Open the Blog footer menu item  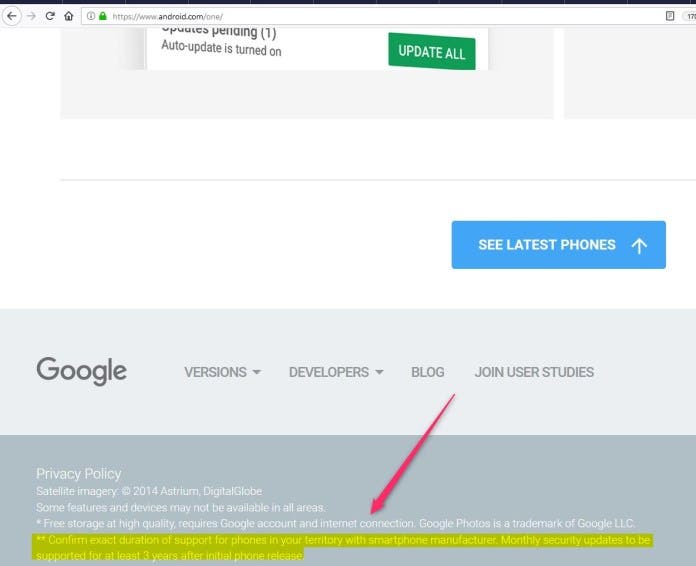click(427, 372)
